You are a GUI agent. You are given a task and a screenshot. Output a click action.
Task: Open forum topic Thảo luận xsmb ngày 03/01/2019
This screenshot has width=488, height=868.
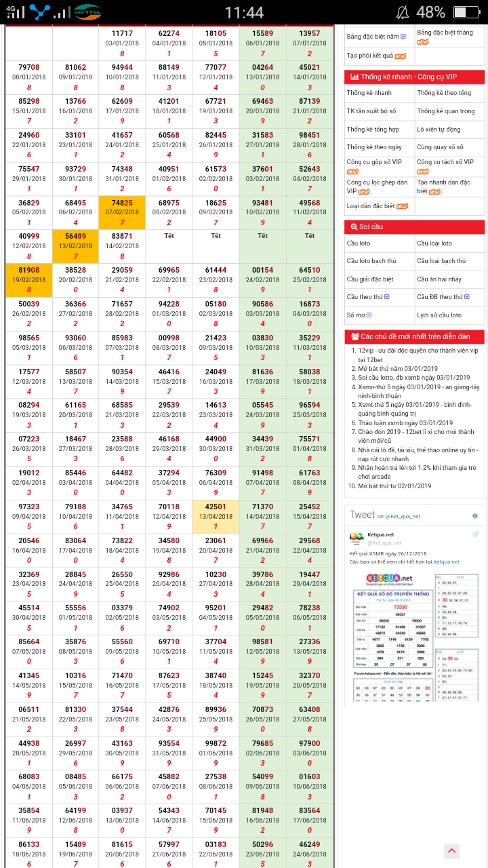(x=405, y=423)
